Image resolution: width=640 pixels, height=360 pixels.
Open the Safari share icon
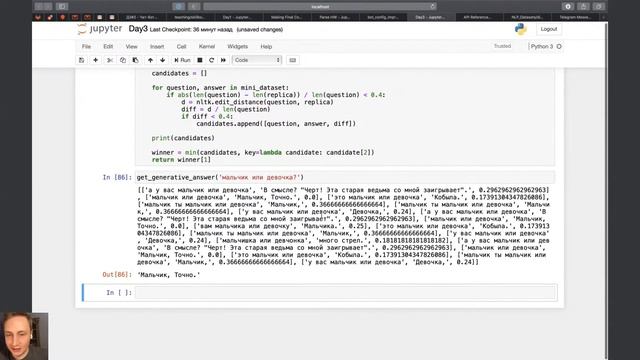pos(583,6)
